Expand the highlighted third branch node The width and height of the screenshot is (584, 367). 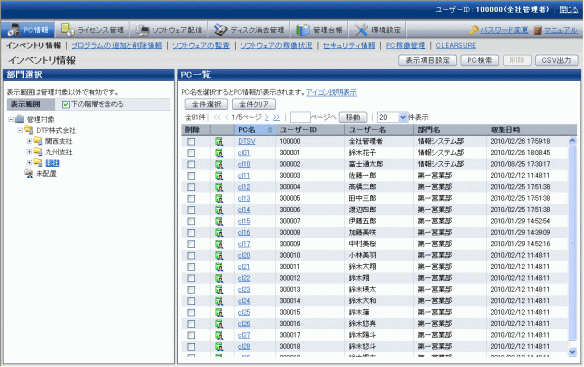click(x=29, y=163)
